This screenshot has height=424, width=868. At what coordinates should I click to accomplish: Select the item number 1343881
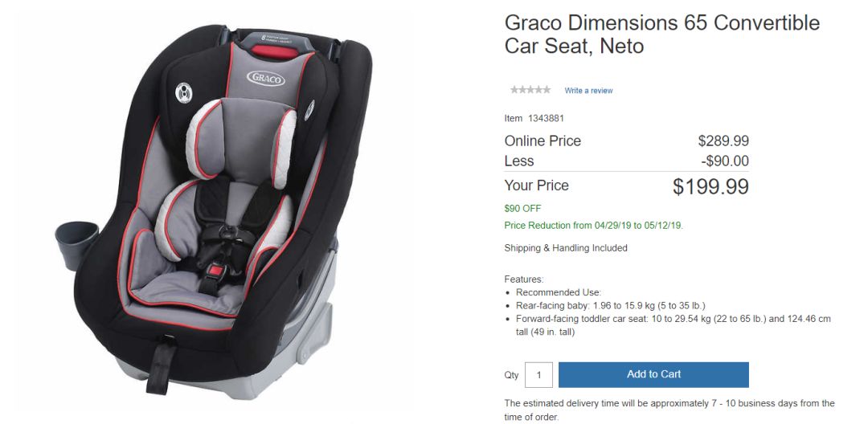coord(546,118)
